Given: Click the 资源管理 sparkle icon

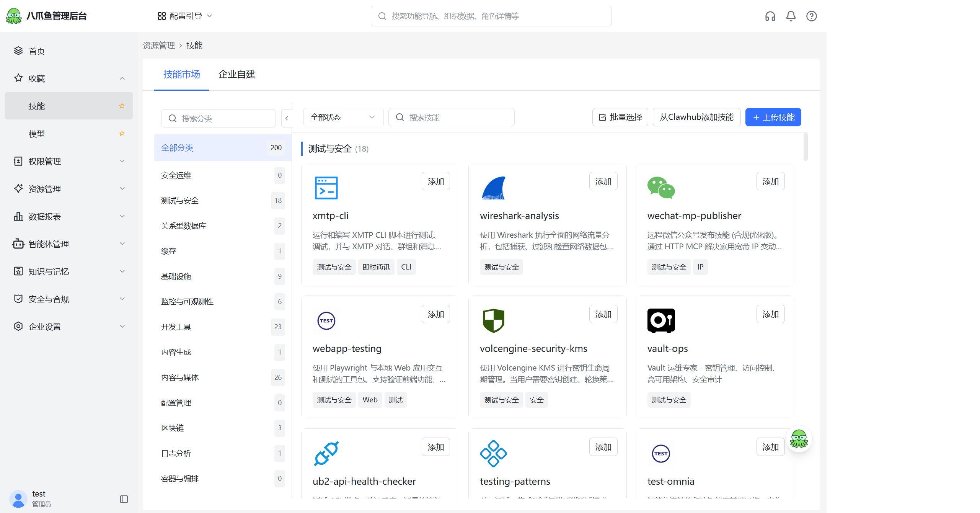Looking at the screenshot, I should 18,188.
